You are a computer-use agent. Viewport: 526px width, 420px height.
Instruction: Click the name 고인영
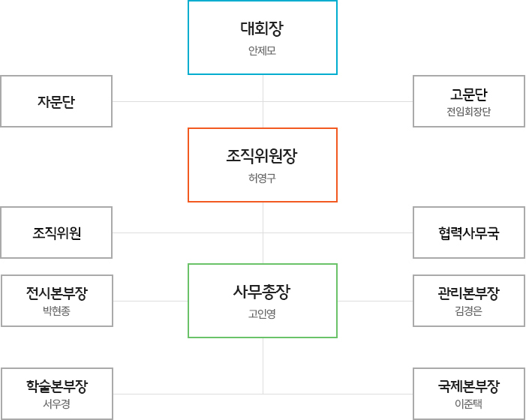pos(263,313)
